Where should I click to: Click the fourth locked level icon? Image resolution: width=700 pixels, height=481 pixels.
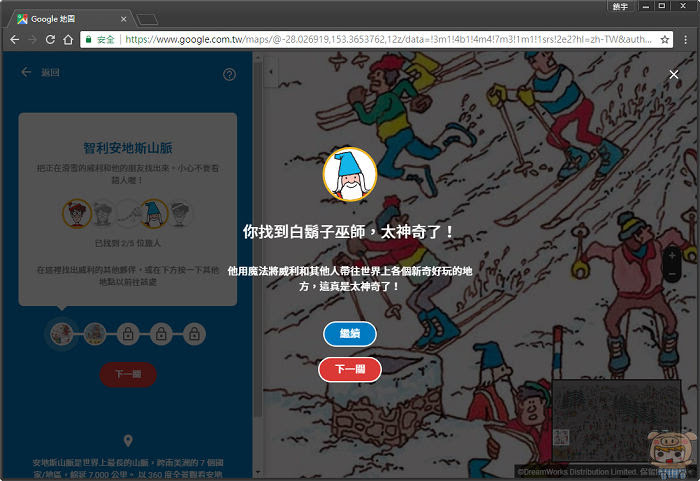[x=161, y=334]
